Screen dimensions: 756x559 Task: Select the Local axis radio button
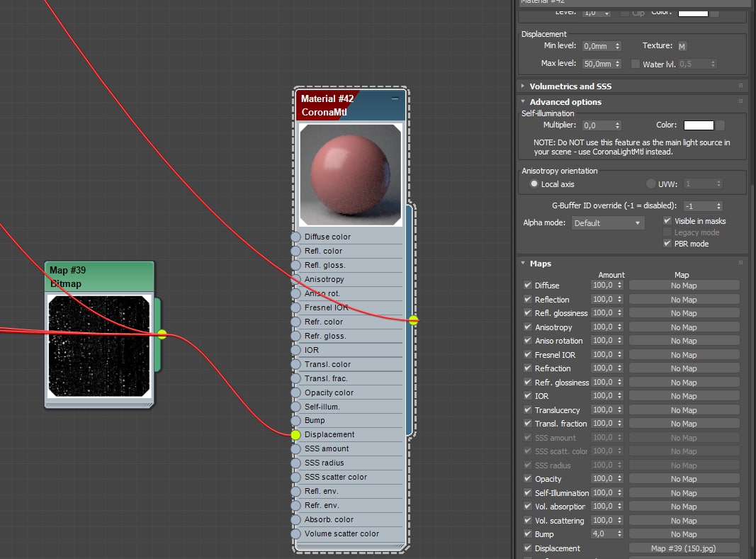tap(534, 183)
